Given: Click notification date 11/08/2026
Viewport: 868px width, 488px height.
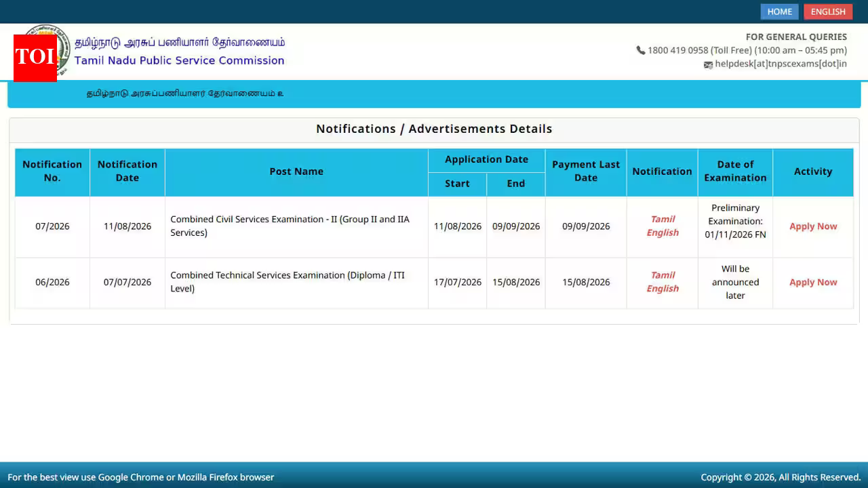Looking at the screenshot, I should [x=127, y=226].
